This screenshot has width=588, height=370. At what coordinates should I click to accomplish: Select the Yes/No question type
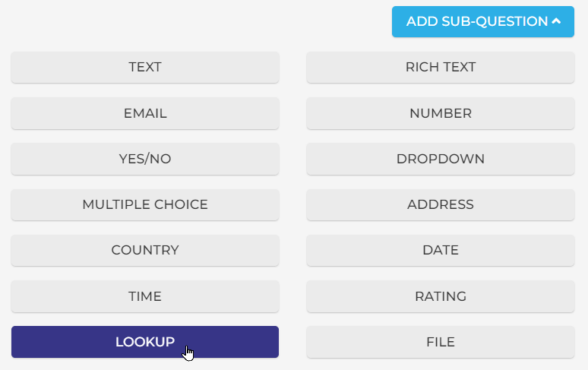click(x=145, y=159)
